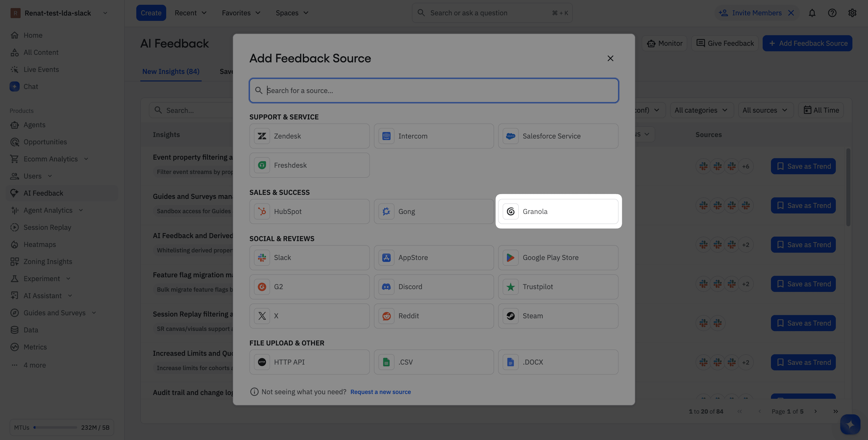This screenshot has height=440, width=868.
Task: Click the Create button
Action: pyautogui.click(x=151, y=13)
